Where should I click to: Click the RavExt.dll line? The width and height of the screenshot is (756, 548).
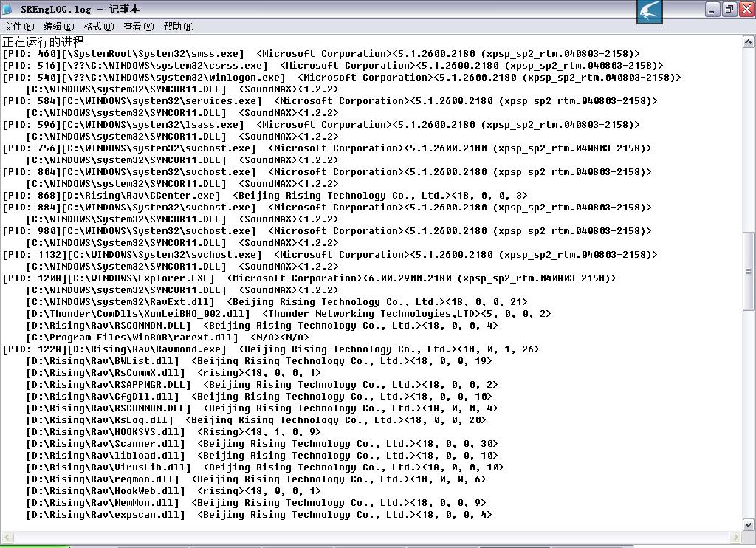click(277, 302)
